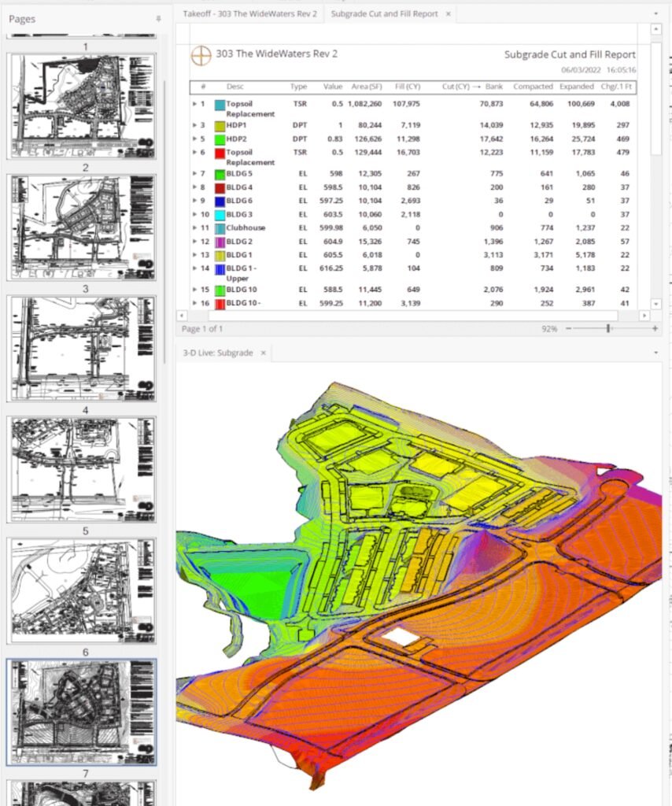The height and width of the screenshot is (806, 672).
Task: Click the report scroll-left arrow
Action: (182, 315)
